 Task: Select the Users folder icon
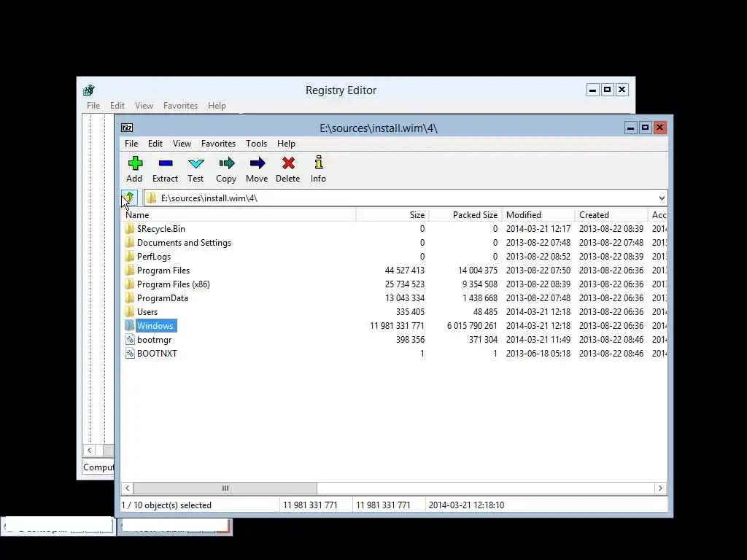[x=129, y=312]
